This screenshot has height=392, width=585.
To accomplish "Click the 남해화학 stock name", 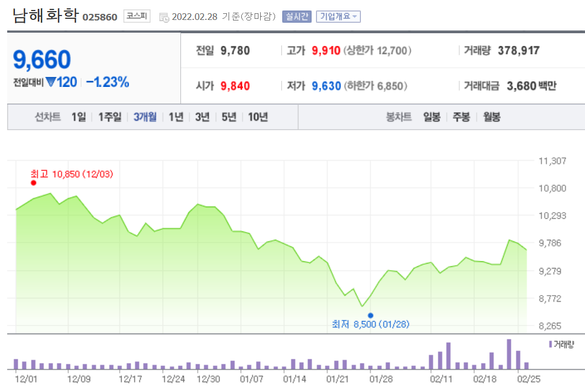I will pos(45,16).
